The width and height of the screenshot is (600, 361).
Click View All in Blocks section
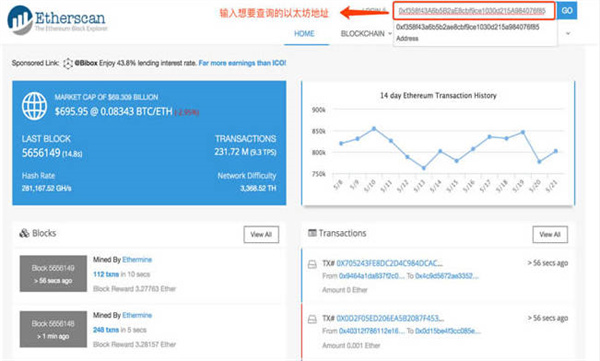coord(261,235)
